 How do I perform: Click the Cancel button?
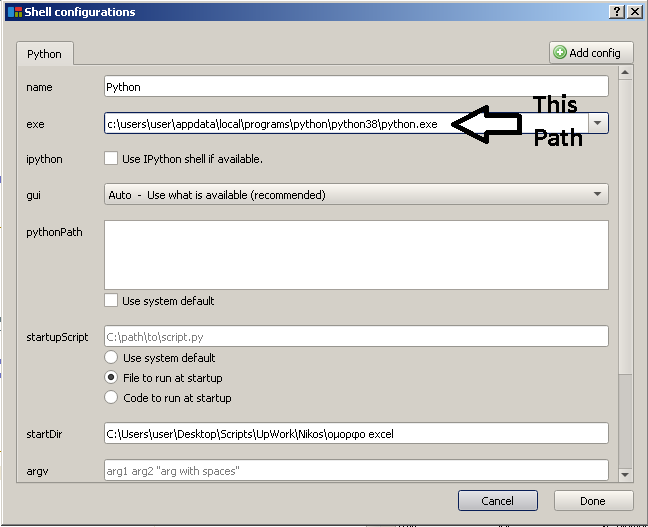(x=498, y=501)
